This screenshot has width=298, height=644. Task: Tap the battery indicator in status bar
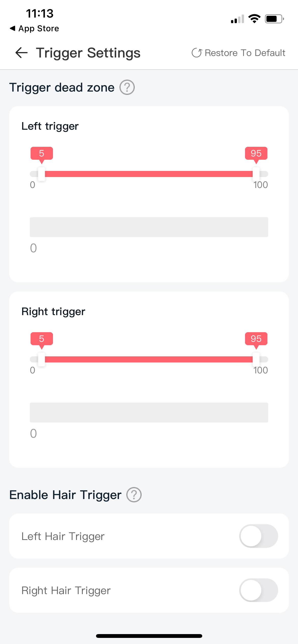click(x=274, y=19)
